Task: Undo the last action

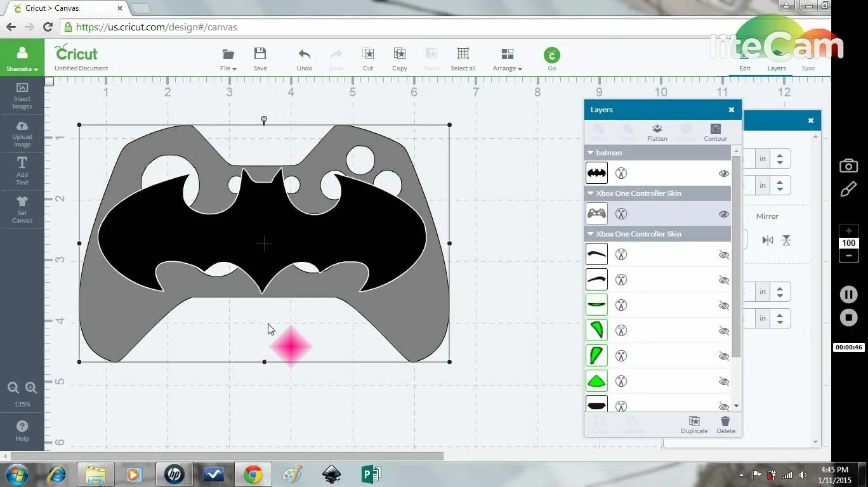Action: tap(305, 59)
